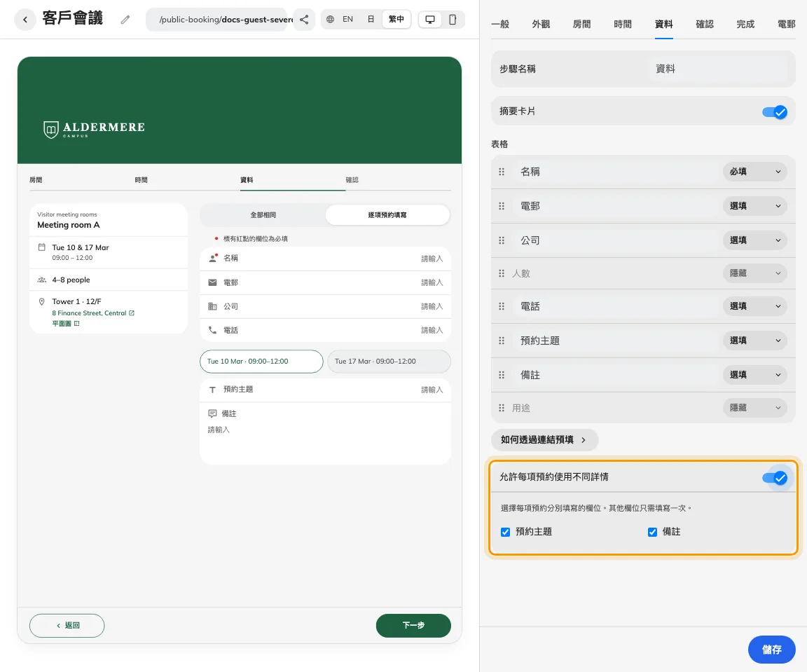
Task: Open the 人數 隱藏 dropdown
Action: tap(754, 273)
